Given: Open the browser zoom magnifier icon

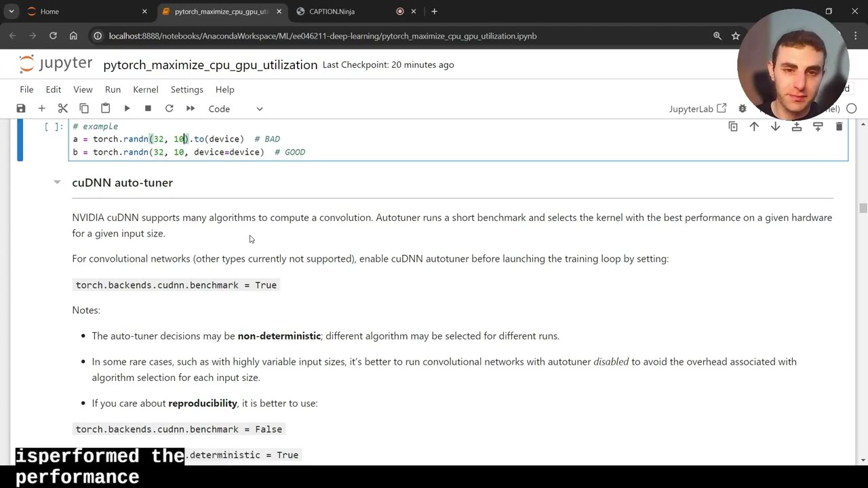Looking at the screenshot, I should click(x=717, y=36).
